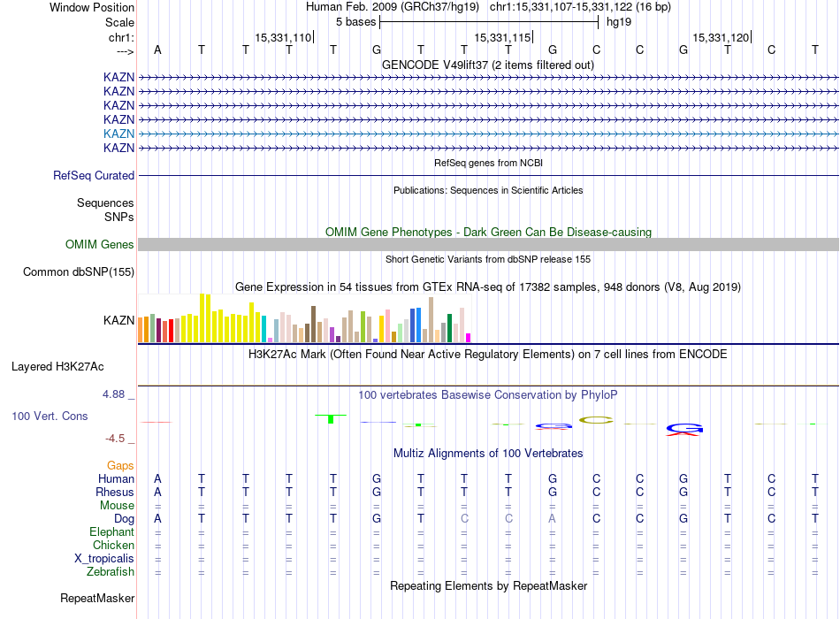Click the olive C PhyloP logo letter
840x619 pixels.
pyautogui.click(x=596, y=420)
